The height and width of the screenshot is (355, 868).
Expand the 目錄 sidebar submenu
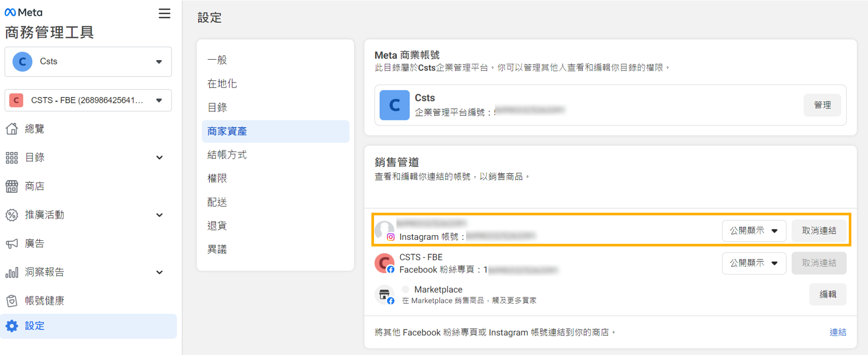(159, 158)
